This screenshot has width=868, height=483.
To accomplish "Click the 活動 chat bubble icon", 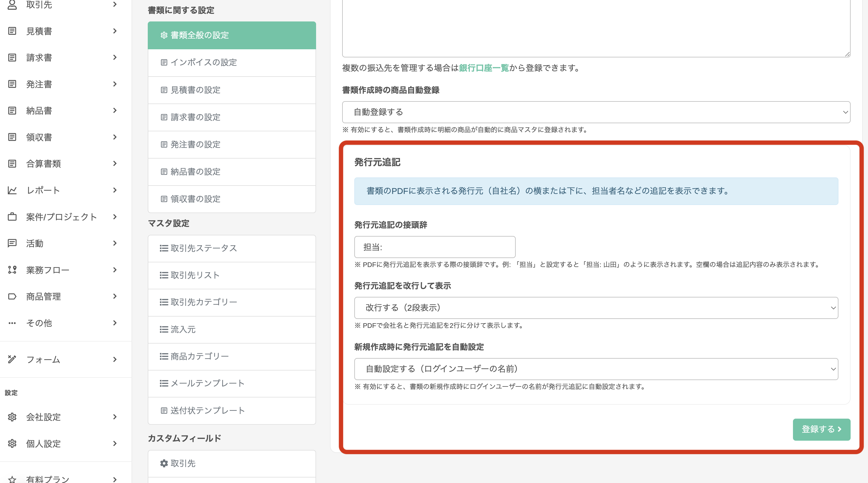I will [12, 243].
